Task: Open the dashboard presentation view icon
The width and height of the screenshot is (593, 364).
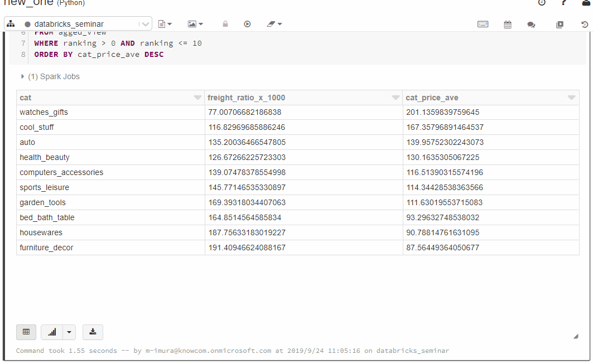Action: (x=560, y=24)
